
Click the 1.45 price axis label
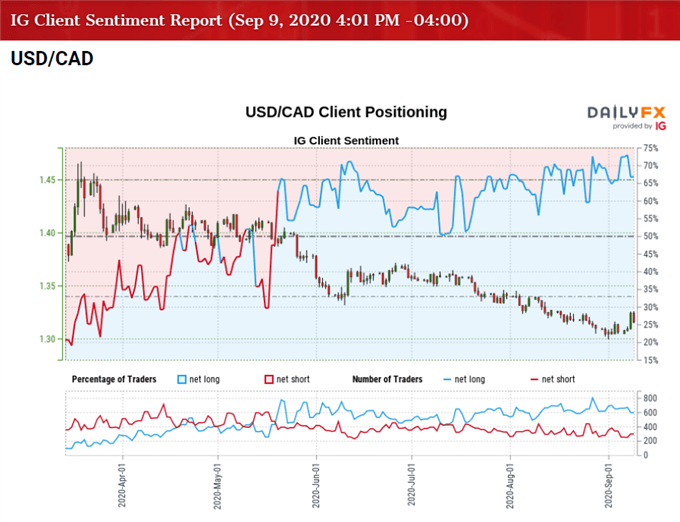[x=46, y=180]
